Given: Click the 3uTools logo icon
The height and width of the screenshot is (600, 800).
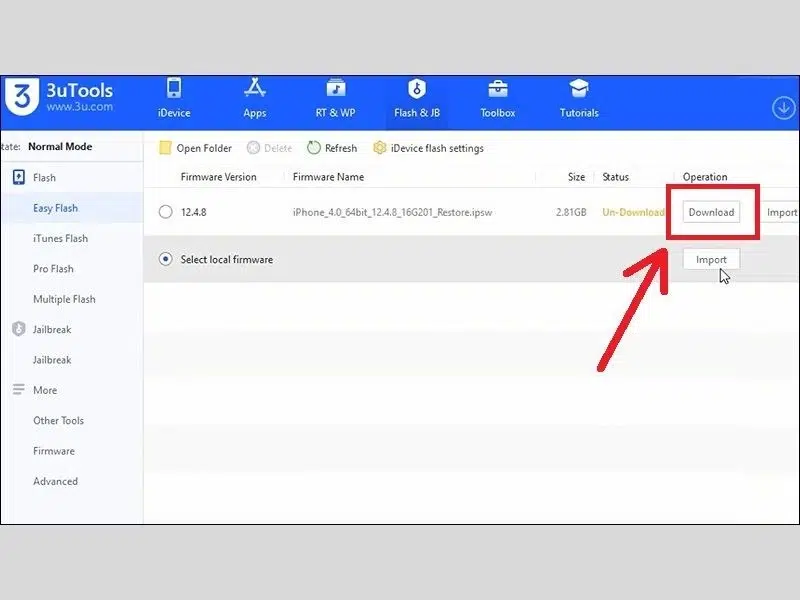Looking at the screenshot, I should 22,95.
